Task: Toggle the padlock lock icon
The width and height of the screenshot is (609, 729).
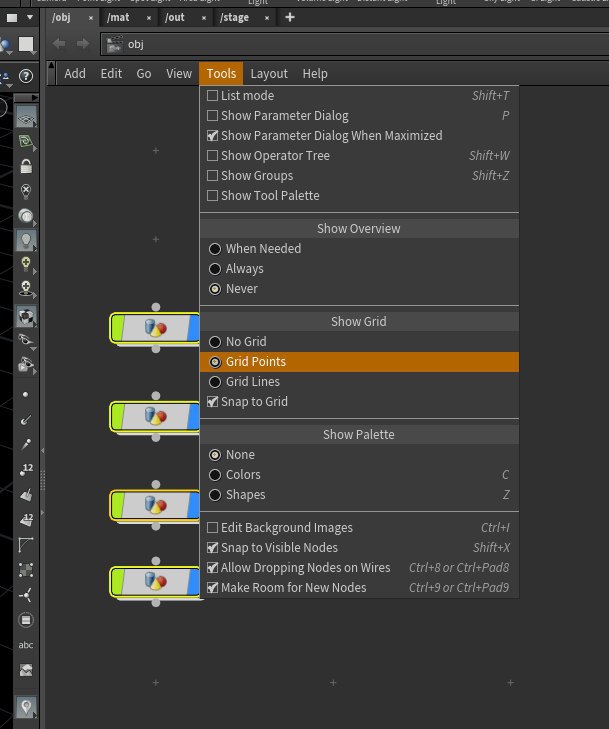Action: (x=26, y=166)
